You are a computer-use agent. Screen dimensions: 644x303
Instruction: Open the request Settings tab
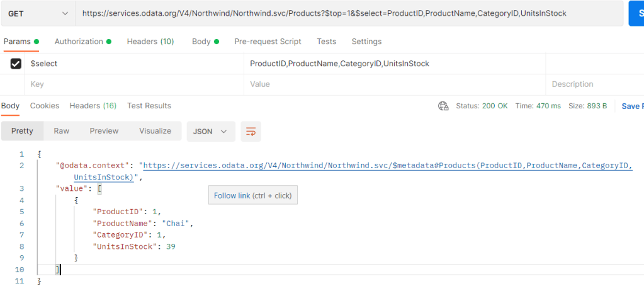pos(366,42)
